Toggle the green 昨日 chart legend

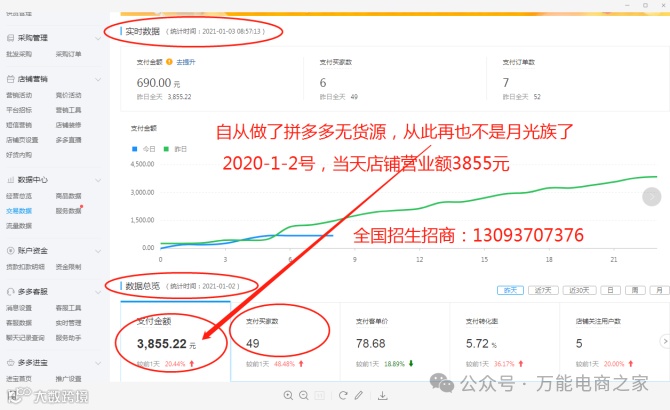[175, 149]
